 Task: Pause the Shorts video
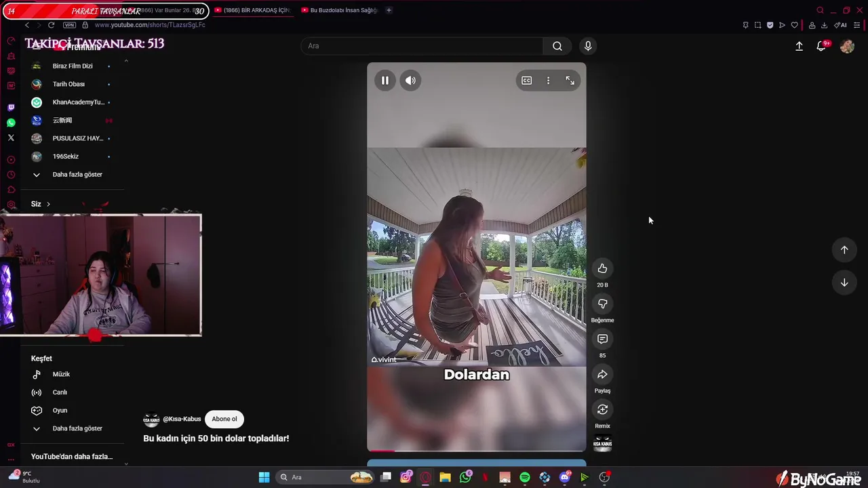point(384,81)
